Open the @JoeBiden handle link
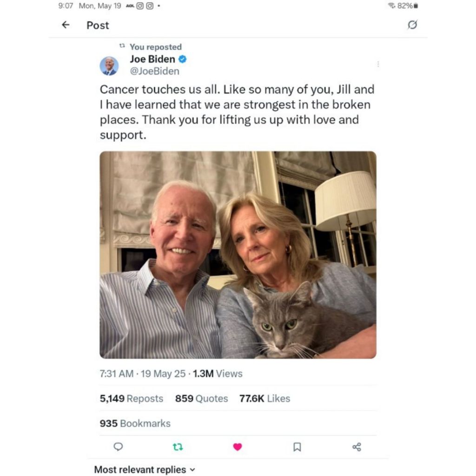476x476 pixels. coord(154,71)
